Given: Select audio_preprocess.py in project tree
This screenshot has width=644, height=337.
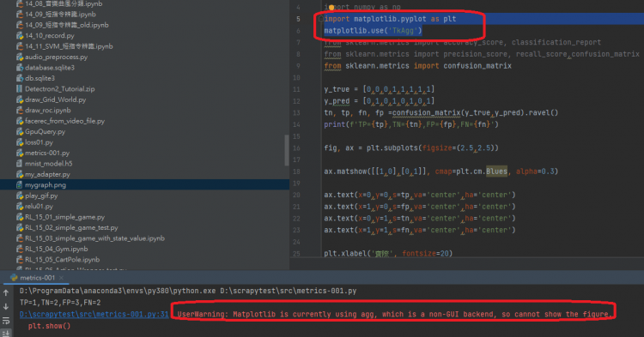Looking at the screenshot, I should [57, 57].
